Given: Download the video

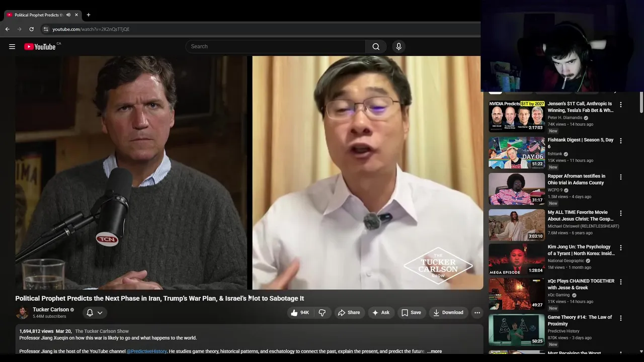Looking at the screenshot, I should pos(448,313).
